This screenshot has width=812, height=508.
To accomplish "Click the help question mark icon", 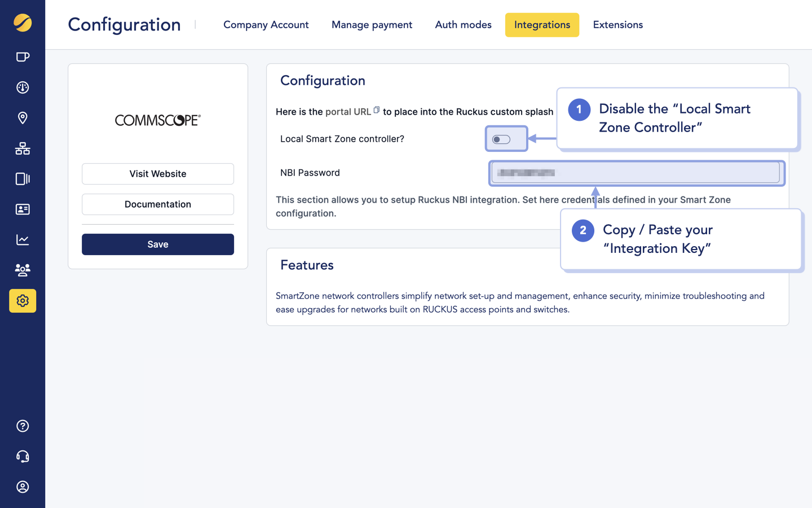I will [x=23, y=426].
